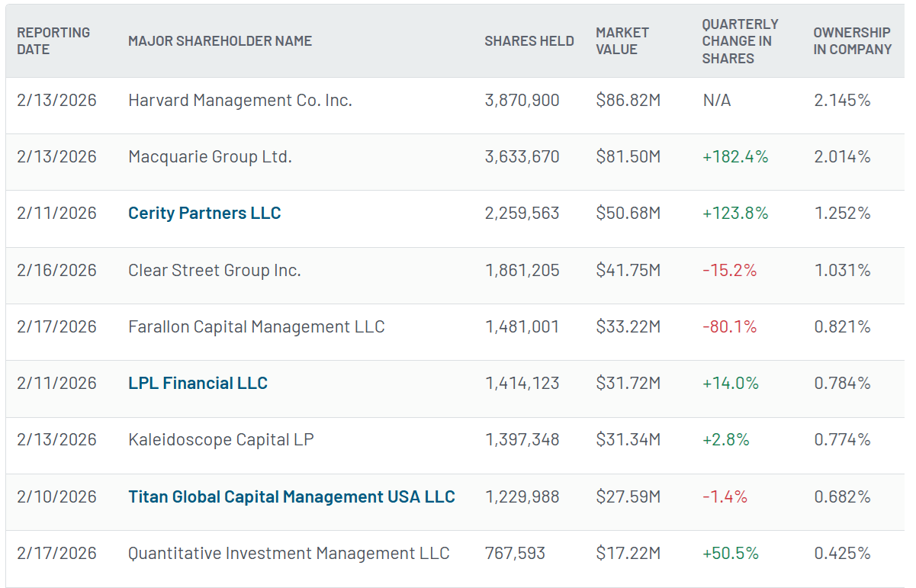Sort by Reporting Date column header
This screenshot has width=916, height=588.
tap(53, 41)
